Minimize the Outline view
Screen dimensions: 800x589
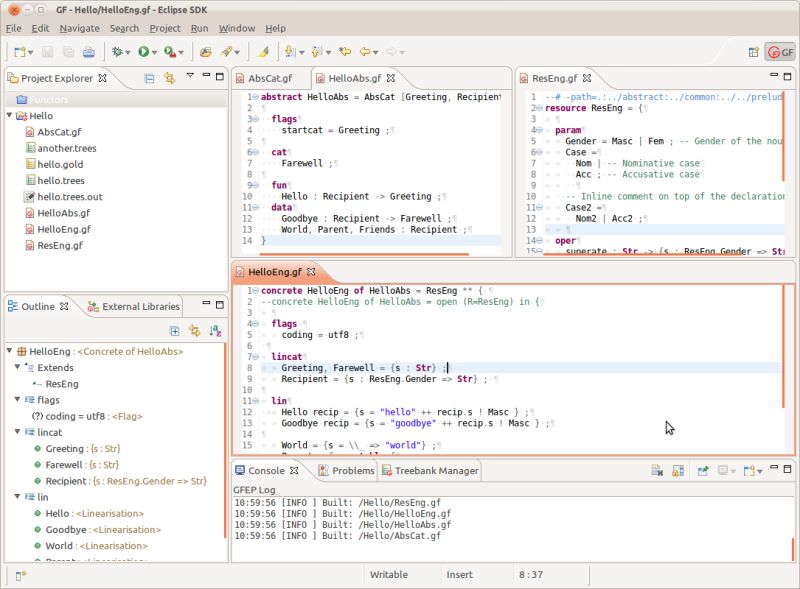click(x=207, y=303)
